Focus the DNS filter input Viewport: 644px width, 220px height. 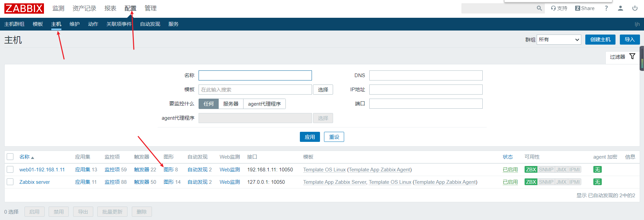tap(426, 75)
